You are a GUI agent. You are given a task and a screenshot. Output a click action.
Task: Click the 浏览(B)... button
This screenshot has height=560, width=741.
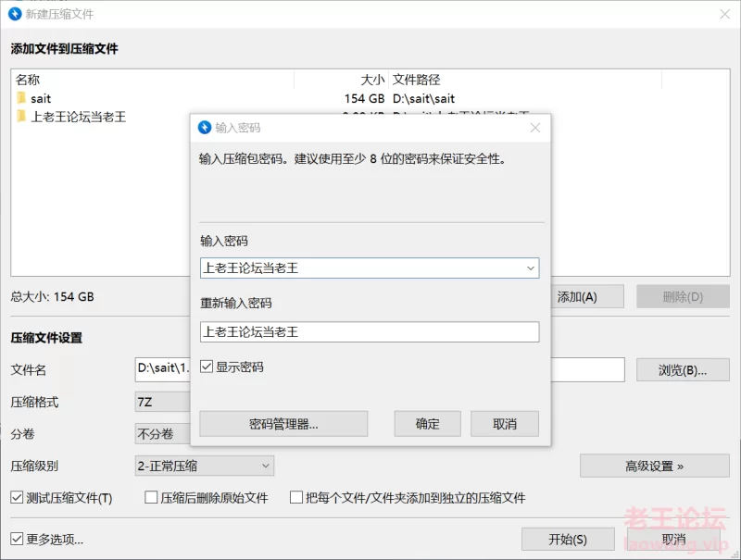(683, 370)
